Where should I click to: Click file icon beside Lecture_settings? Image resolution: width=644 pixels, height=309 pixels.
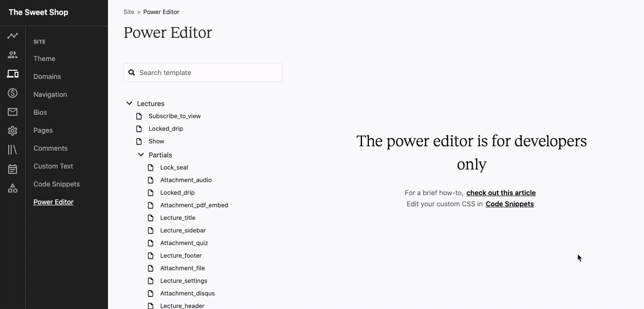151,281
